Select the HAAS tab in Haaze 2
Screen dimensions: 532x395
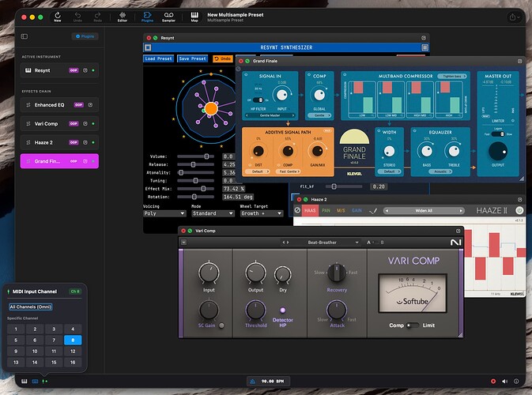coord(309,211)
